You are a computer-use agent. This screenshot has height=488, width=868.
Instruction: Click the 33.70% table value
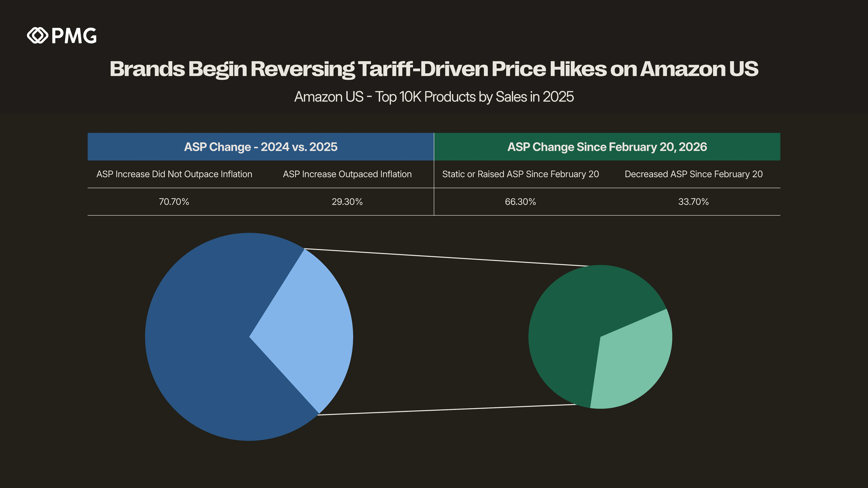(x=693, y=202)
